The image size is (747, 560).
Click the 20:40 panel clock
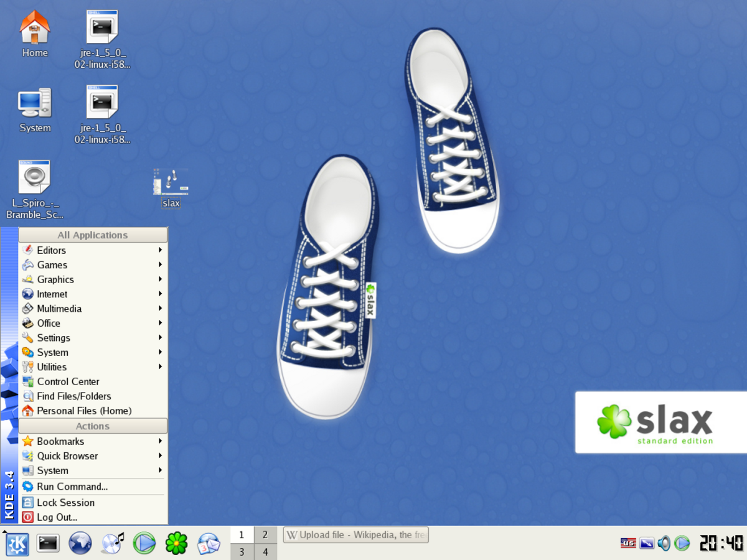(x=721, y=543)
